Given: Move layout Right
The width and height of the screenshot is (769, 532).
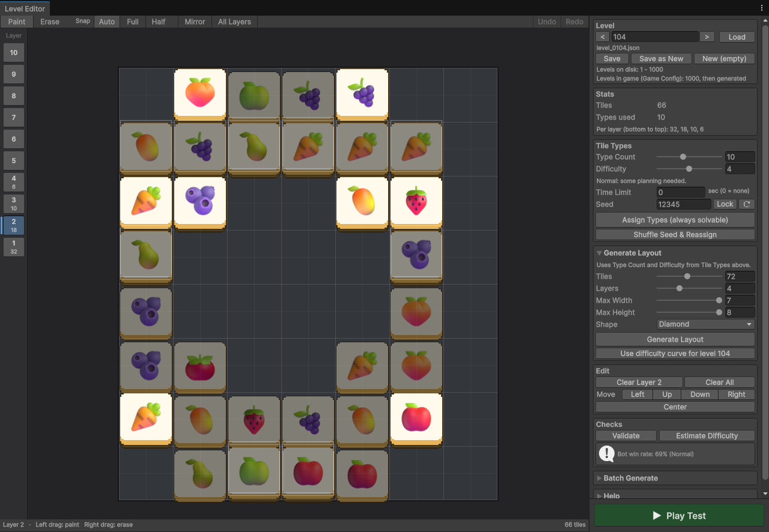Looking at the screenshot, I should click(x=737, y=394).
